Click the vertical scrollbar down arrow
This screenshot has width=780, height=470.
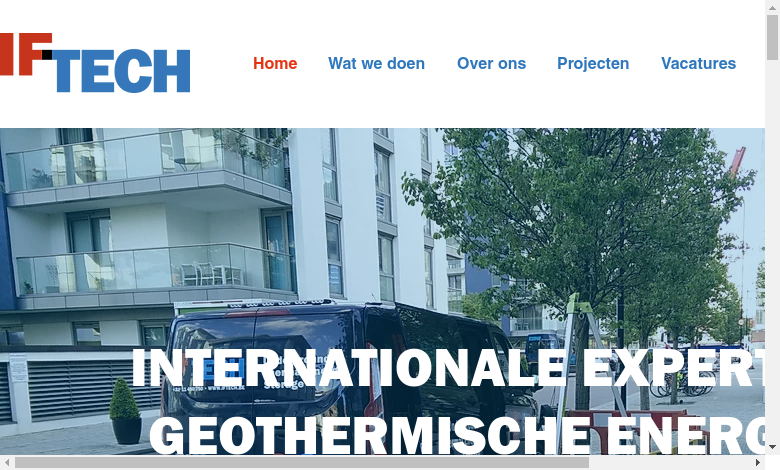(x=772, y=447)
